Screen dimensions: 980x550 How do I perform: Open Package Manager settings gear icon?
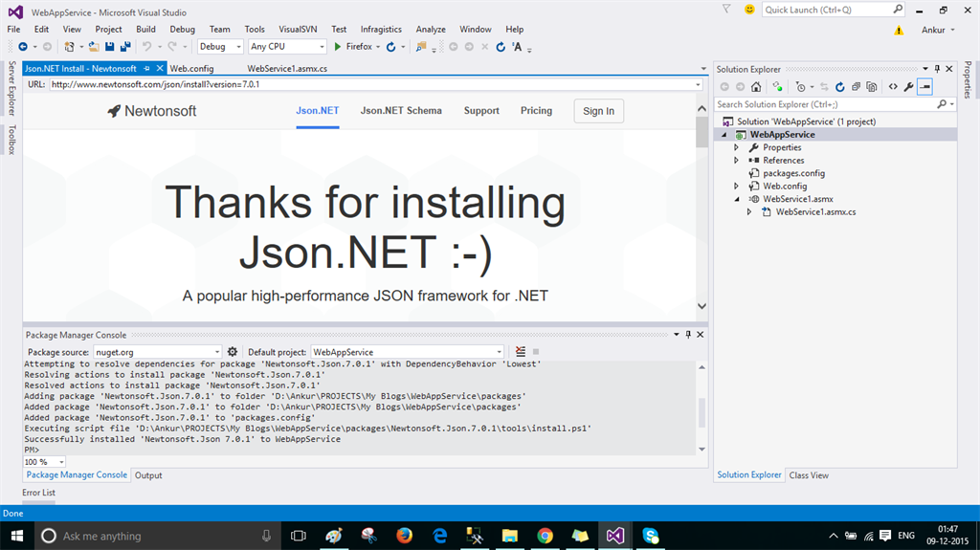[233, 352]
